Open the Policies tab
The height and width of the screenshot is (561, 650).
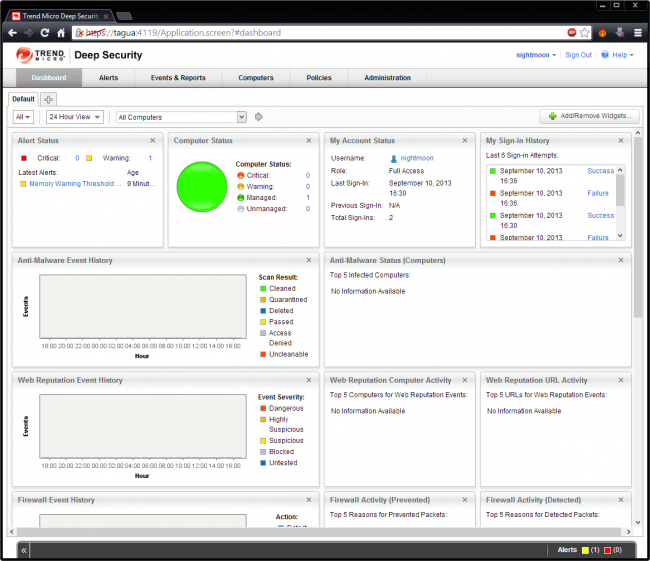click(x=319, y=78)
